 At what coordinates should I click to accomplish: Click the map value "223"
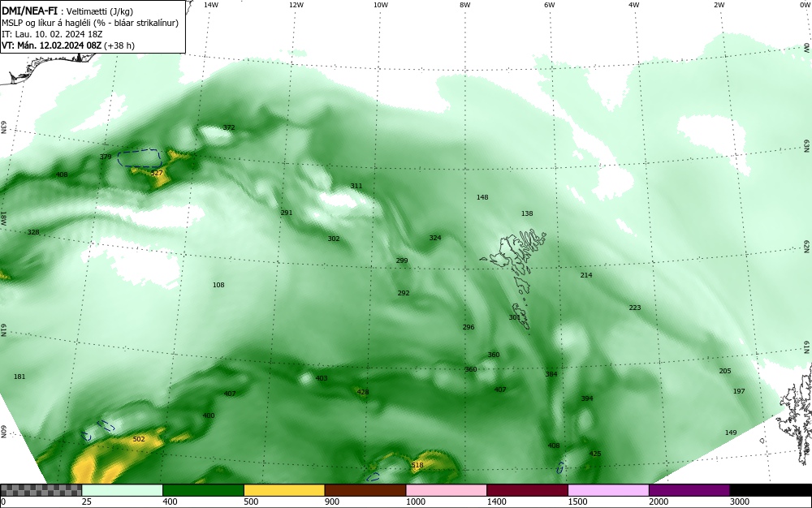point(635,308)
